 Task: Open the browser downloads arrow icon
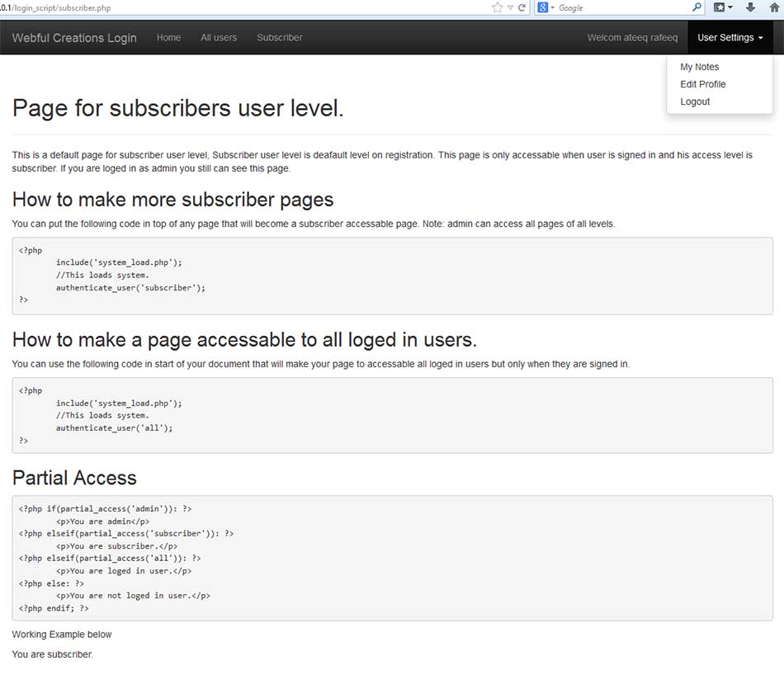[x=750, y=7]
